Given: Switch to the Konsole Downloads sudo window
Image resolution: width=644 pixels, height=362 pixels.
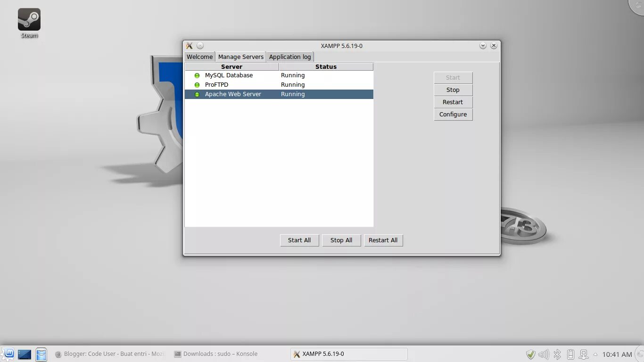Looking at the screenshot, I should click(x=215, y=354).
